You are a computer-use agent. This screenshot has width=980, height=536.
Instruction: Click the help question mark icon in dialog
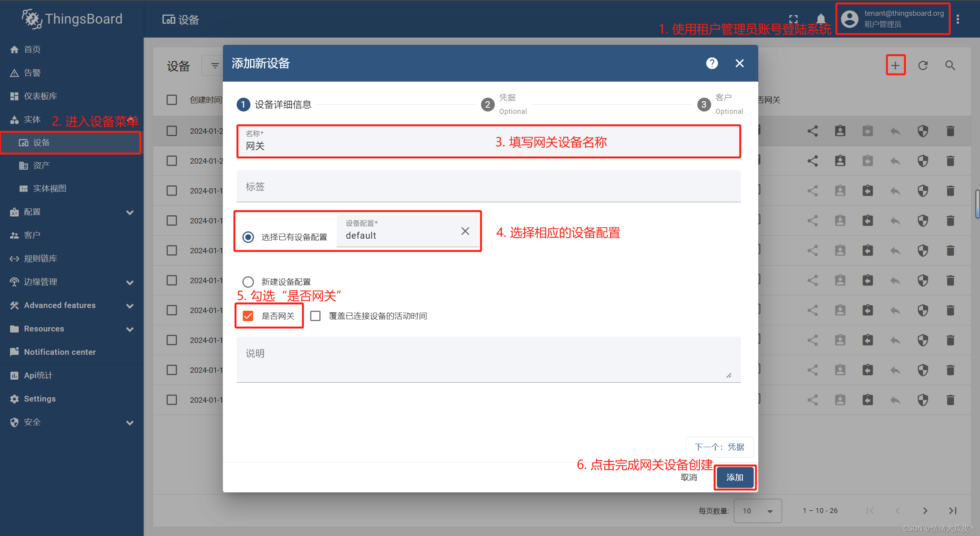point(712,63)
